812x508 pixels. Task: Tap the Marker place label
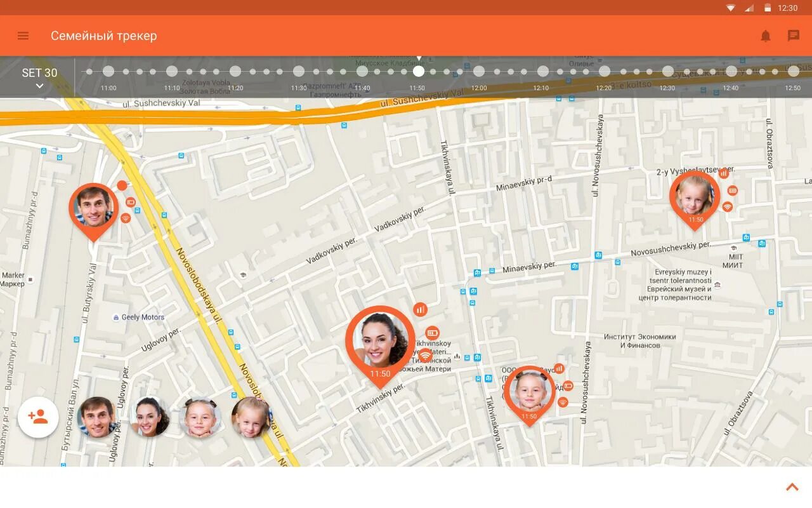[13, 276]
